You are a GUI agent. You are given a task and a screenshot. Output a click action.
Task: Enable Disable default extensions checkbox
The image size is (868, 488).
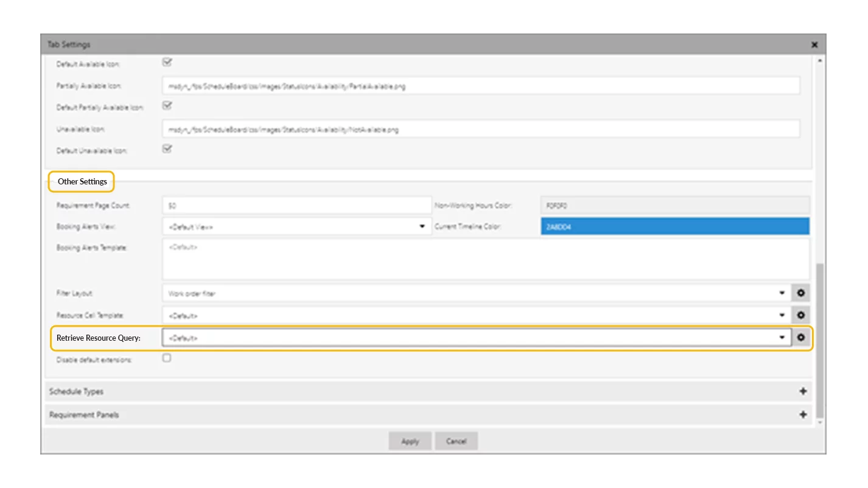point(167,358)
